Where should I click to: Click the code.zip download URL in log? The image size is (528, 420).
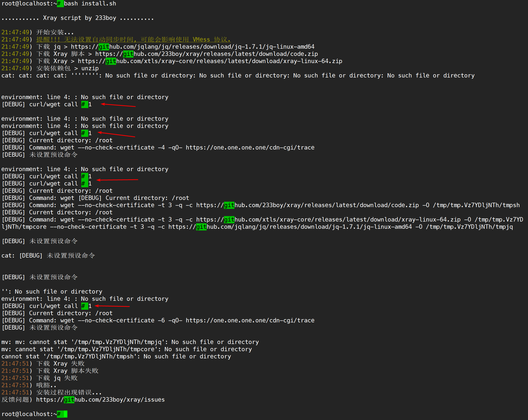pos(206,54)
